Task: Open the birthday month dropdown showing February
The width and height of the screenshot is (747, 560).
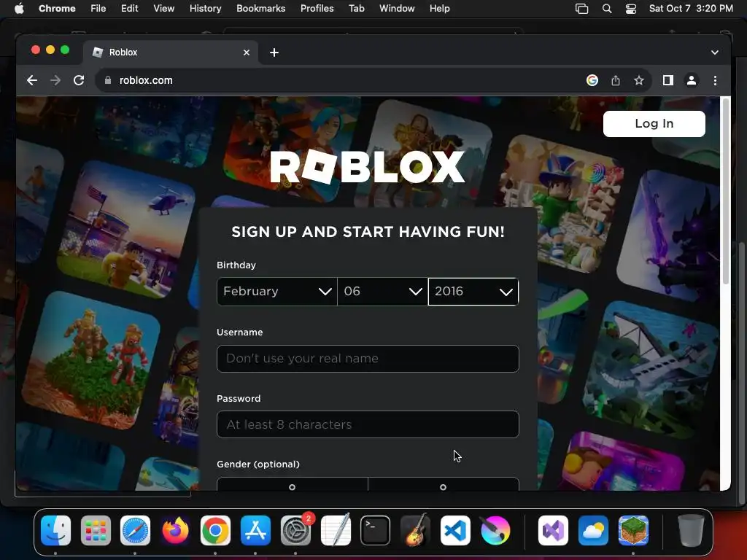Action: pyautogui.click(x=276, y=292)
